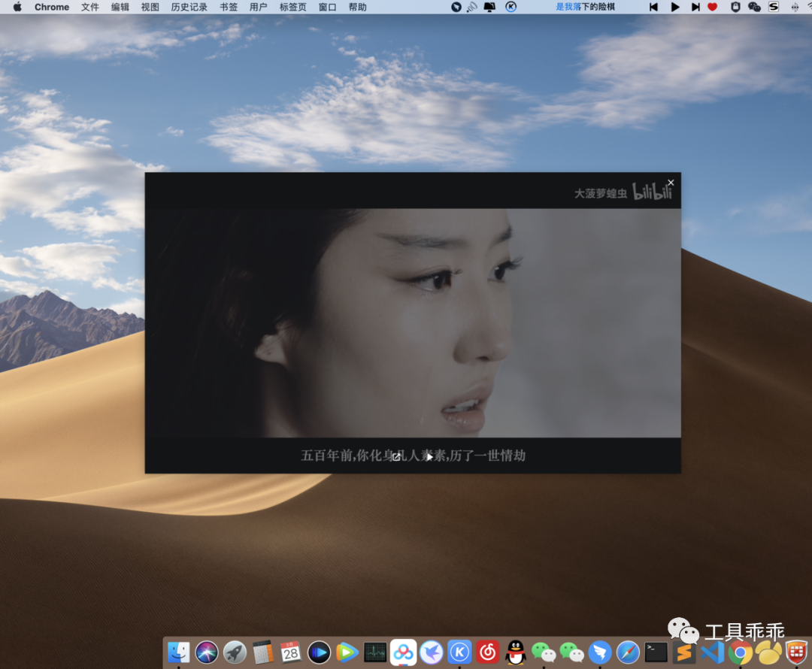This screenshot has height=669, width=812.
Task: Click the dark circular bird menu bar icon
Action: coord(456,7)
